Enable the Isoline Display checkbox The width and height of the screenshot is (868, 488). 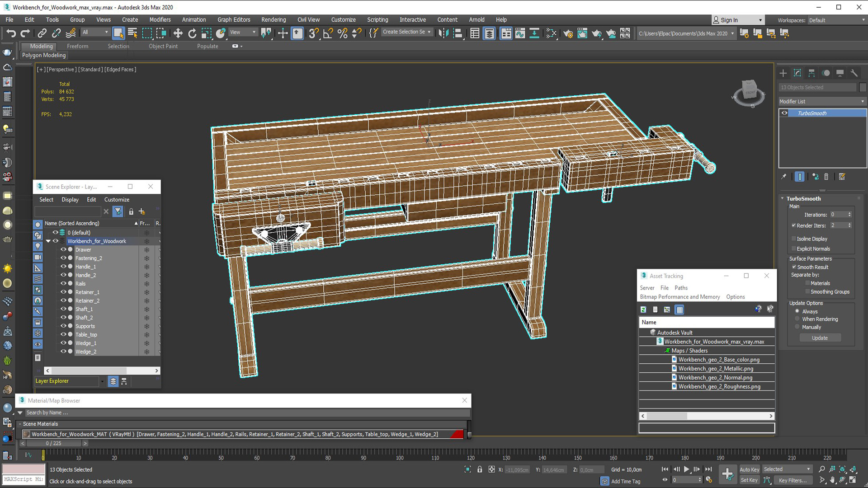(x=794, y=239)
